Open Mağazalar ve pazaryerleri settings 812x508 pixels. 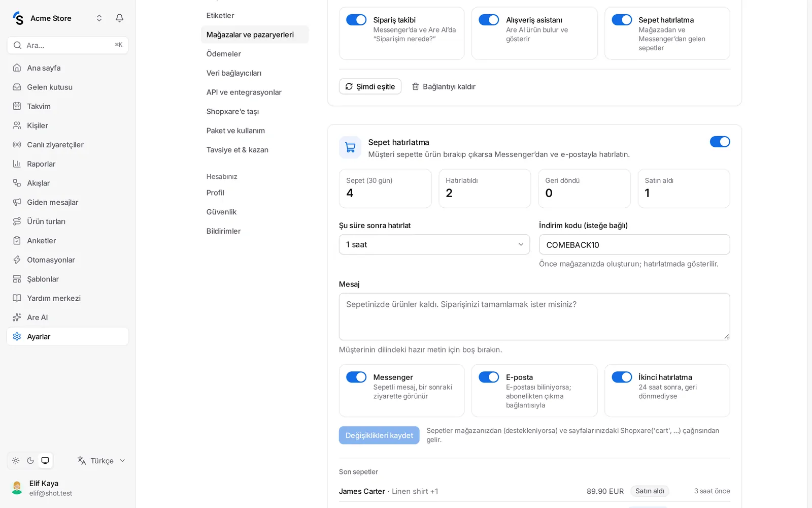pos(255,35)
